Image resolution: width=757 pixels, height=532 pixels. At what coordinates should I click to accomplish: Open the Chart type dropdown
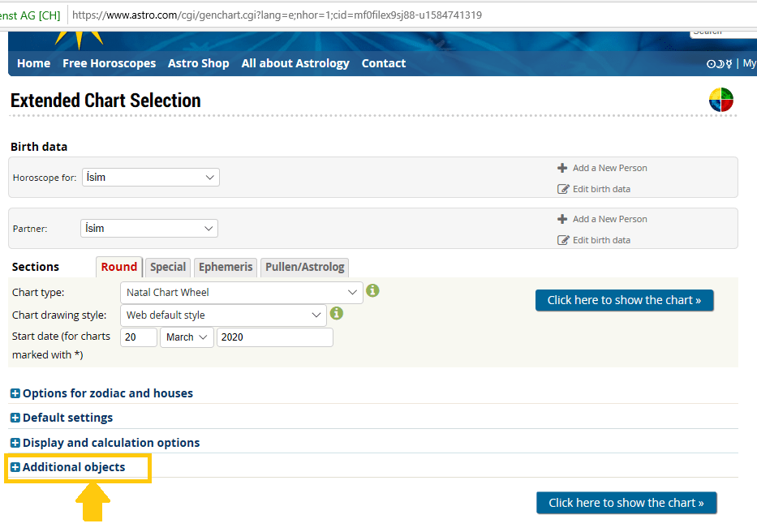coord(242,293)
